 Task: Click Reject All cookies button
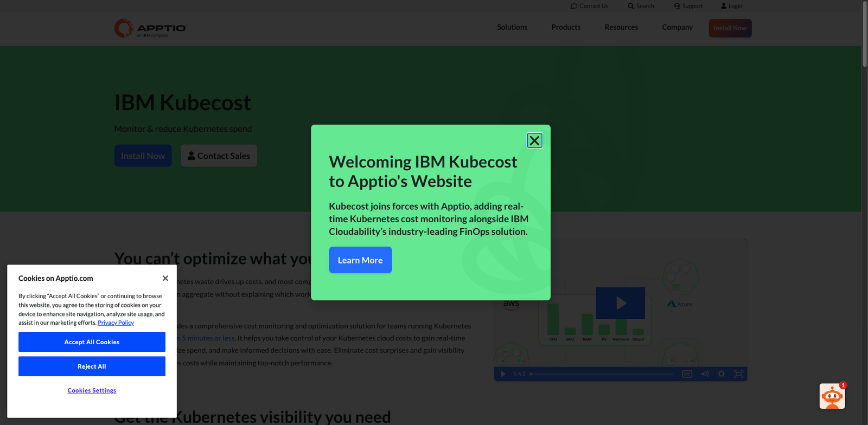tap(92, 366)
